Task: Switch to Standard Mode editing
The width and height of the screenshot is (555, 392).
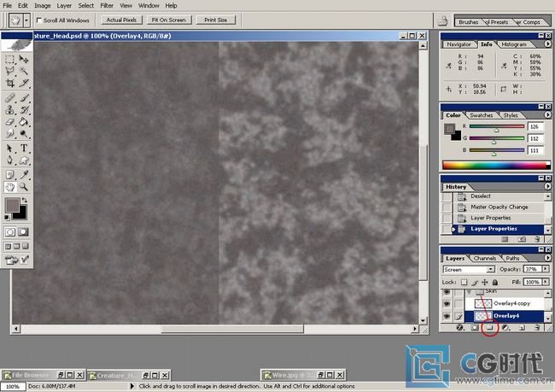Action: click(10, 232)
